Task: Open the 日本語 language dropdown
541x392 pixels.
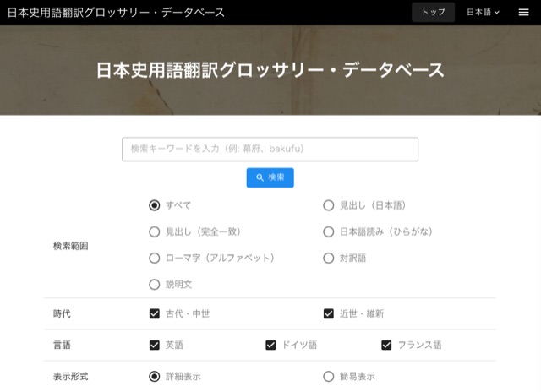Action: 483,12
